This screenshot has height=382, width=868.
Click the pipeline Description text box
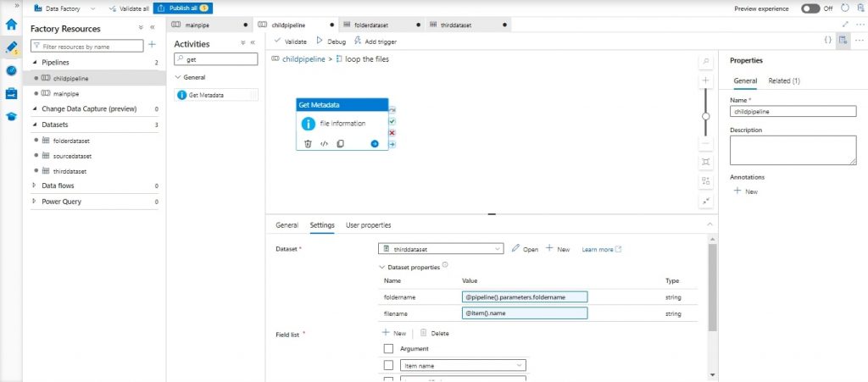coord(793,150)
